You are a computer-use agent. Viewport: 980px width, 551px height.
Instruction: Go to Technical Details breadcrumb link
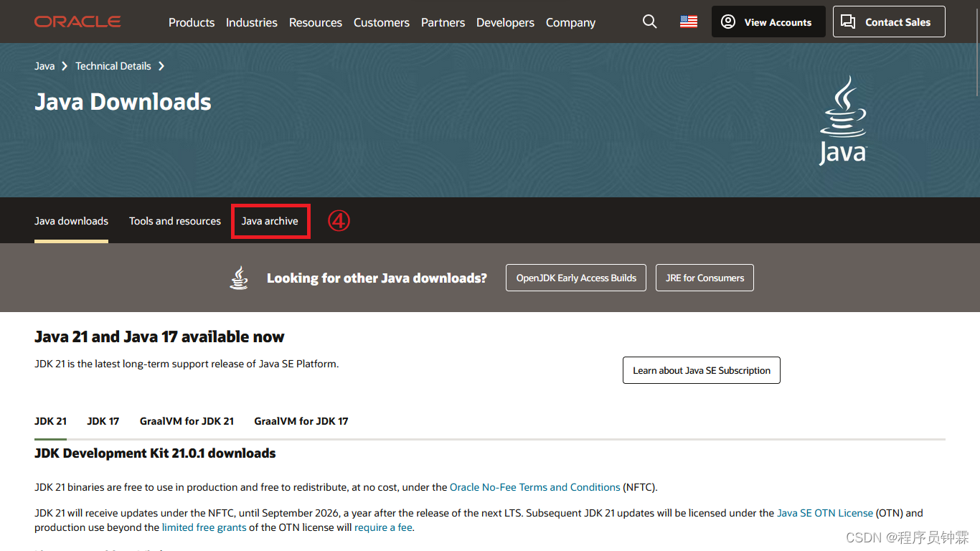113,66
